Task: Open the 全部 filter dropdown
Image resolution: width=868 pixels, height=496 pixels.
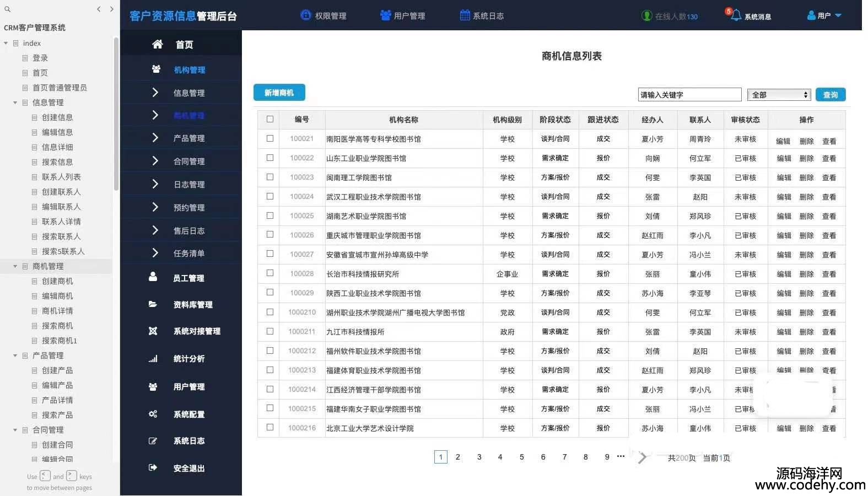Action: [x=779, y=95]
